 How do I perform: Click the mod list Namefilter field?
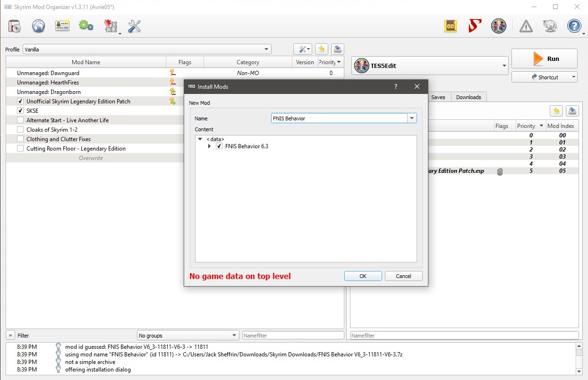coord(293,336)
